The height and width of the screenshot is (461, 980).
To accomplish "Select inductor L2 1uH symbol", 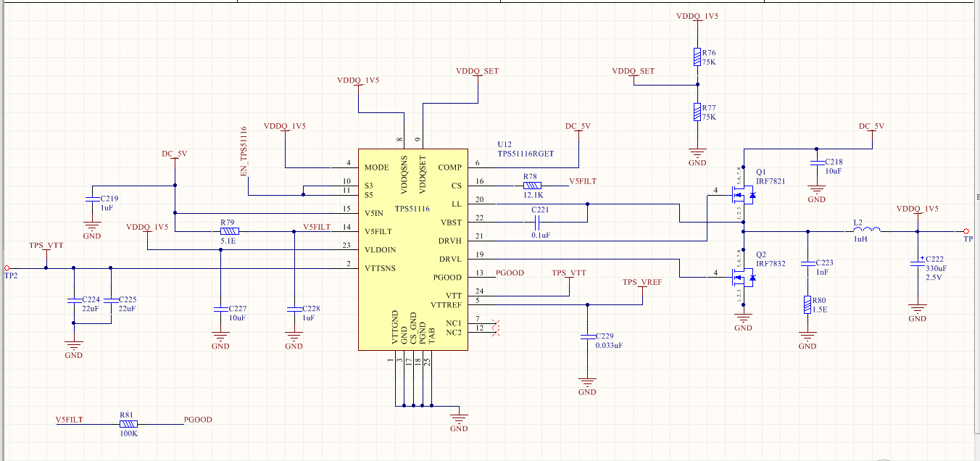I will point(868,231).
